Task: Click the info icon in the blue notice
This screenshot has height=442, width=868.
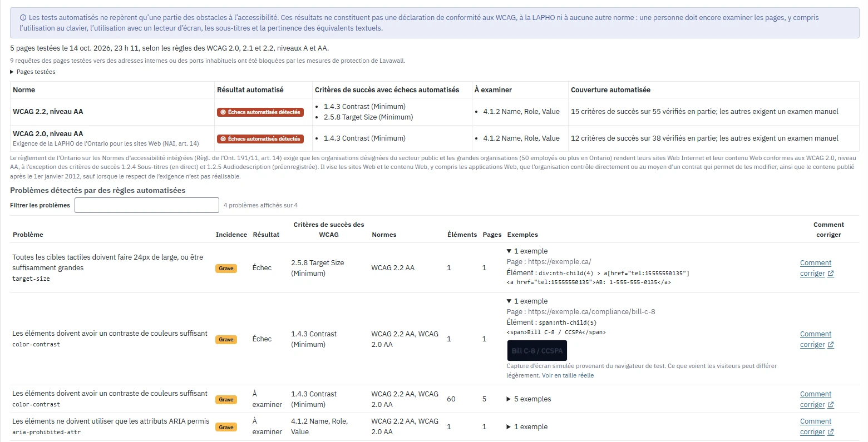Action: (23, 18)
